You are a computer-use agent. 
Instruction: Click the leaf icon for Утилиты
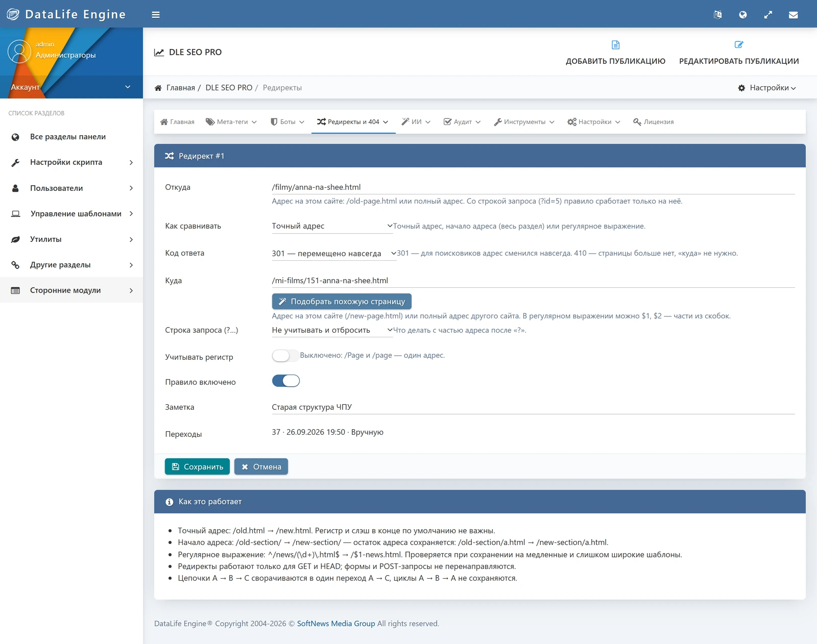pos(15,239)
